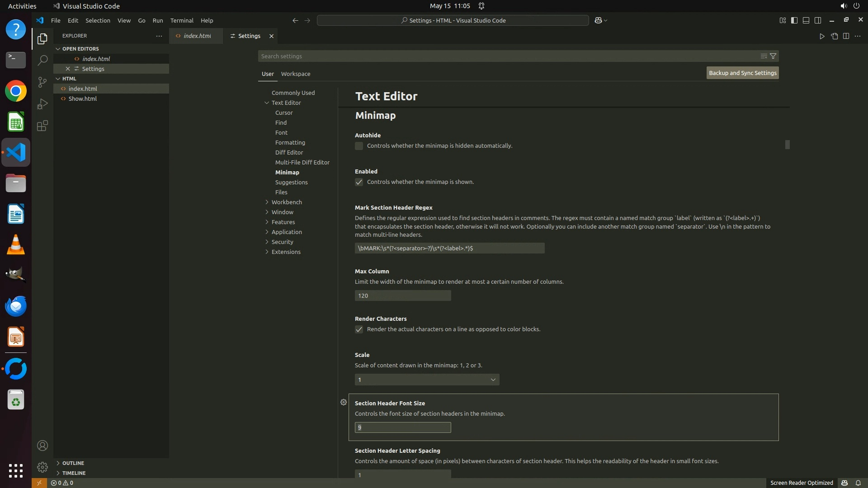
Task: Expand the Workbench settings category
Action: [x=287, y=202]
